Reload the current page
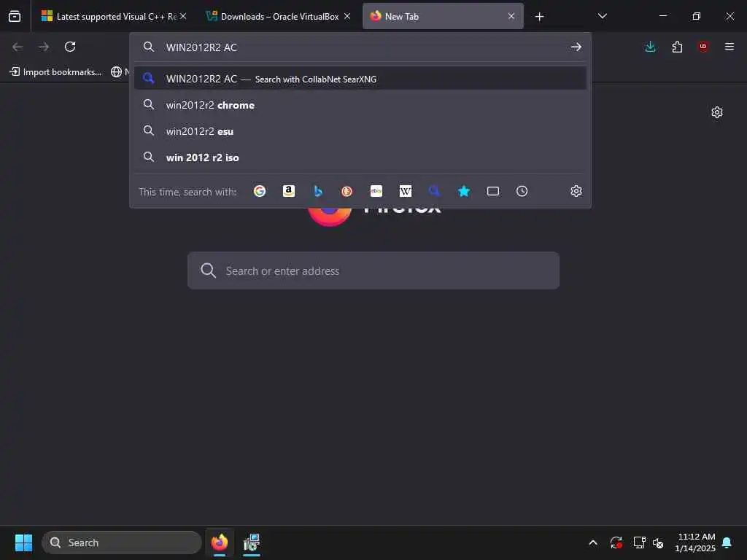Screen dimensions: 747x560 (70, 47)
